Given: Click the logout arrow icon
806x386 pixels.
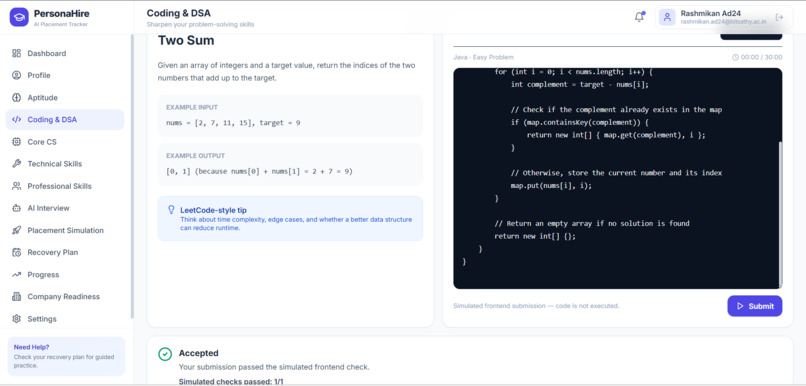Looking at the screenshot, I should coord(779,17).
